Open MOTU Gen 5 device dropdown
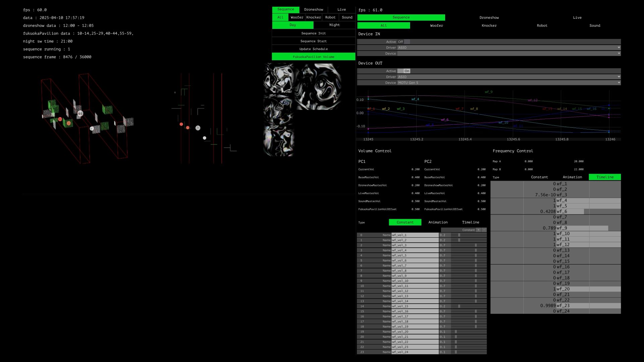Screen dimensions: 644x362 tap(508, 83)
